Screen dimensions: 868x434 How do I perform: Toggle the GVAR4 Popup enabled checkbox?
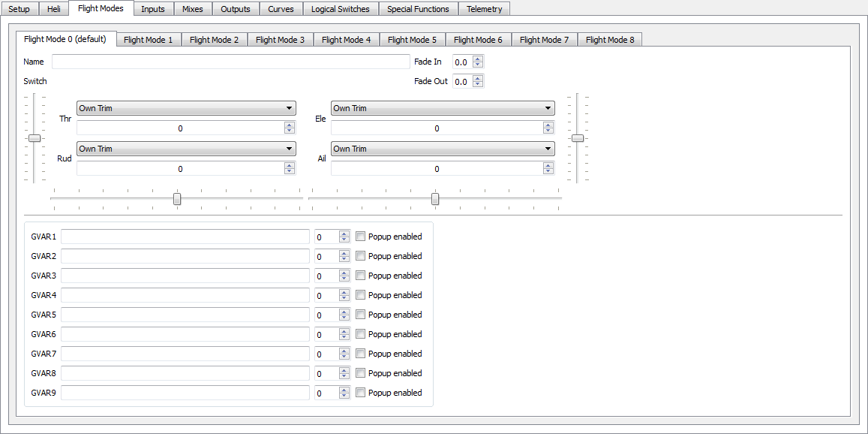(x=361, y=295)
